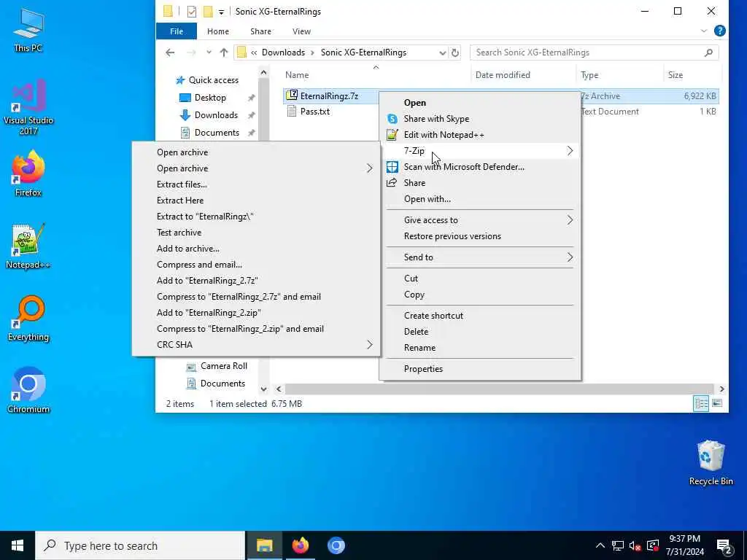Screen dimensions: 747x560
Task: Switch to the Home ribbon tab
Action: 217,31
